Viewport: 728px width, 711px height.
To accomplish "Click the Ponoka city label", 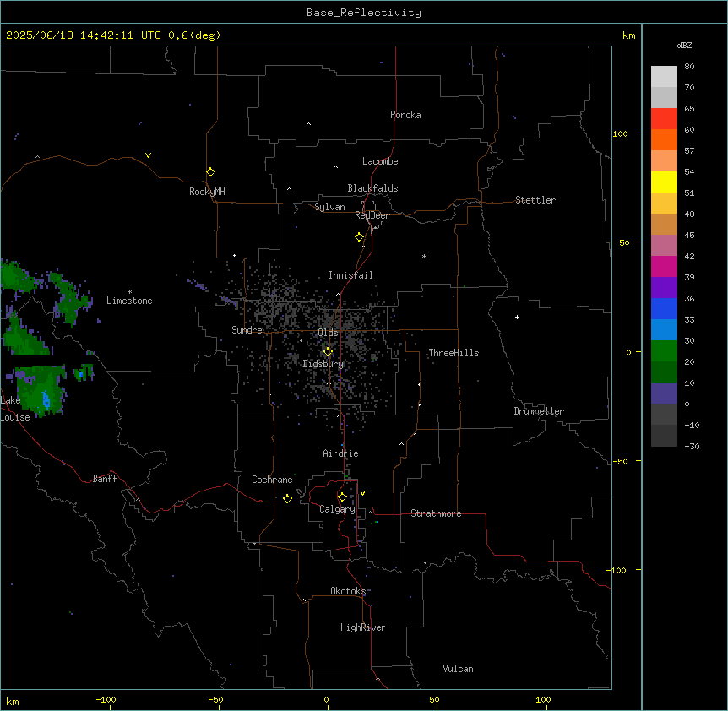I will tap(405, 115).
